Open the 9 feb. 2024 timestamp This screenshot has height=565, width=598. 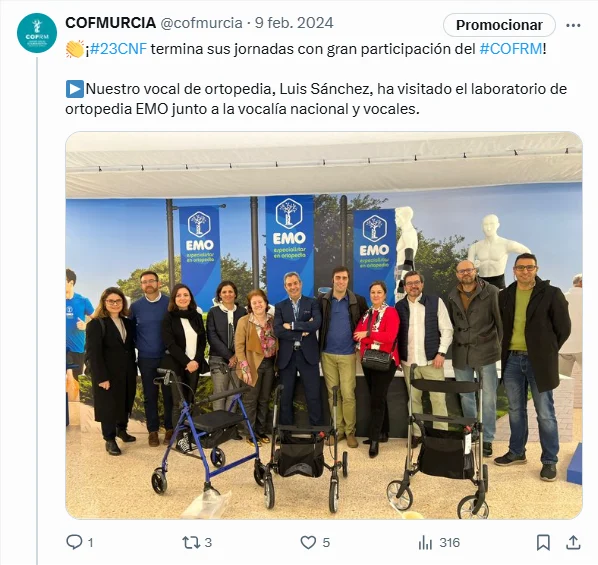tap(294, 23)
